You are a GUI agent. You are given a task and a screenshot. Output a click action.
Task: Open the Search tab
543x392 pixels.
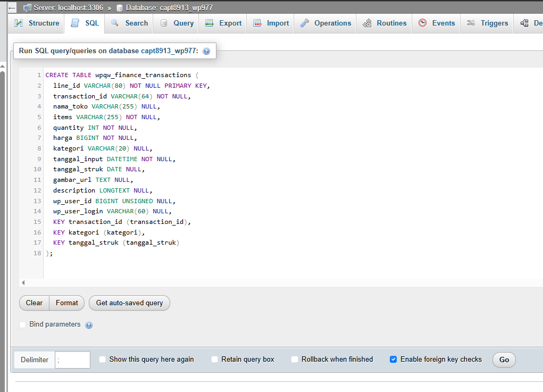click(x=129, y=23)
